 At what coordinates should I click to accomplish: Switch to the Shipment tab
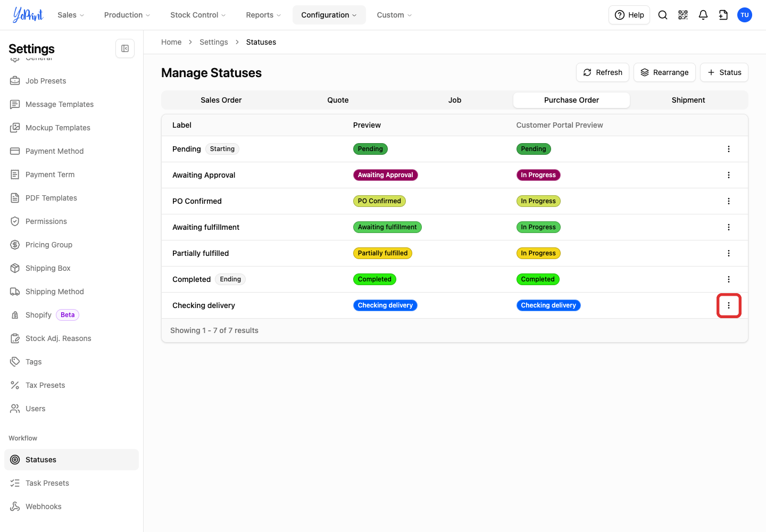click(x=688, y=100)
